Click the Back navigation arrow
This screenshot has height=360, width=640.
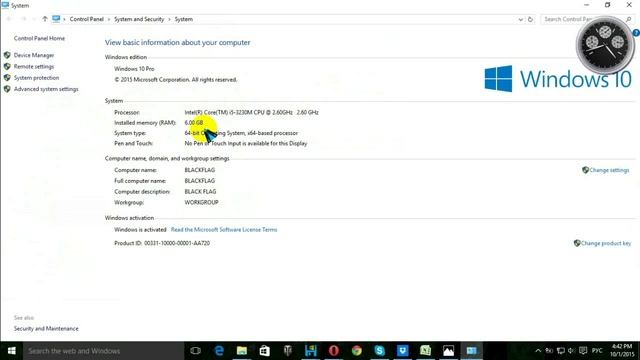(9, 19)
